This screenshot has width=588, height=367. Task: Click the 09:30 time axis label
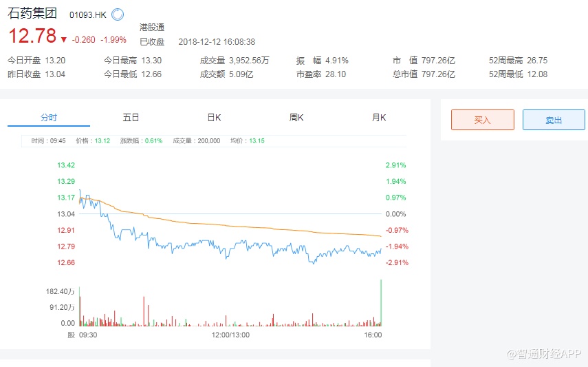pos(87,335)
